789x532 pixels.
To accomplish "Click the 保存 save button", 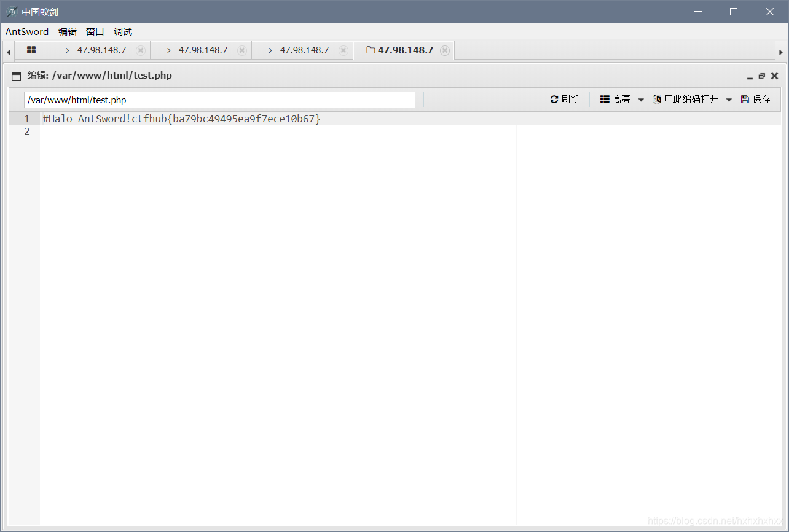I will (x=756, y=100).
